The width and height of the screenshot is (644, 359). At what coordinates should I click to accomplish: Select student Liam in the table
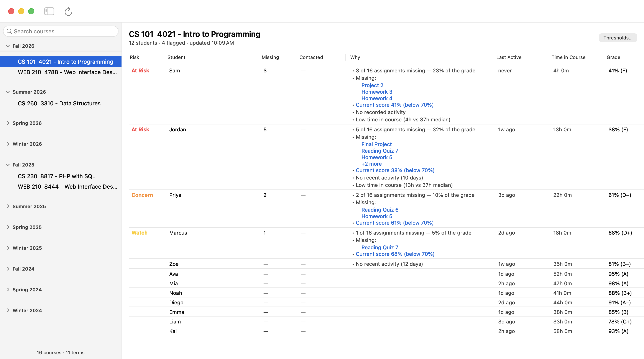[175, 322]
